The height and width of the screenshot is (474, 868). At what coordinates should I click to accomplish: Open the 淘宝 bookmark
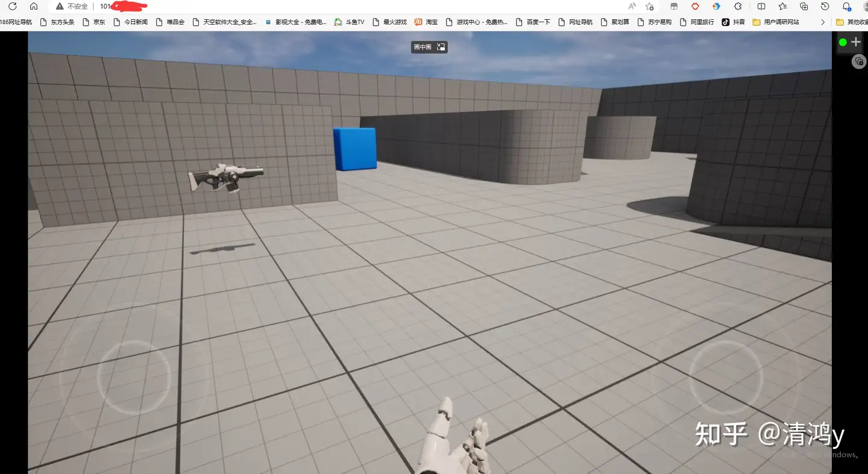click(x=426, y=22)
